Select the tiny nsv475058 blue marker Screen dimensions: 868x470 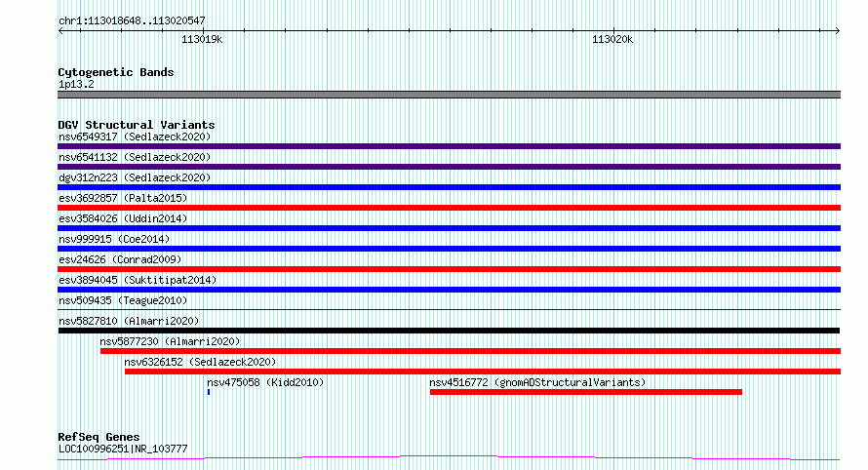click(x=209, y=392)
